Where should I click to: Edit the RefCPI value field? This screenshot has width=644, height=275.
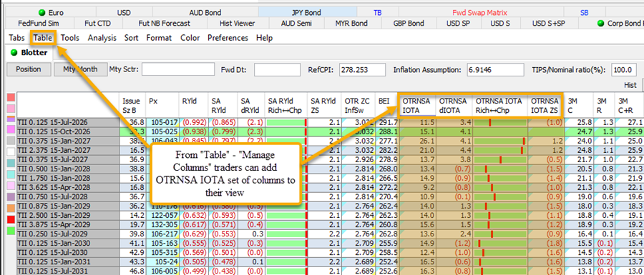tap(362, 69)
